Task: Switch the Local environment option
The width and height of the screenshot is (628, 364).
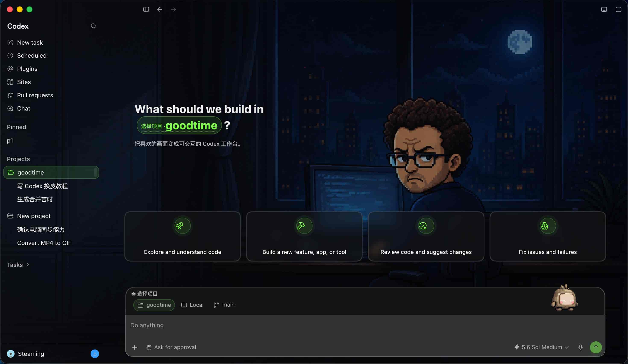Action: click(x=192, y=305)
